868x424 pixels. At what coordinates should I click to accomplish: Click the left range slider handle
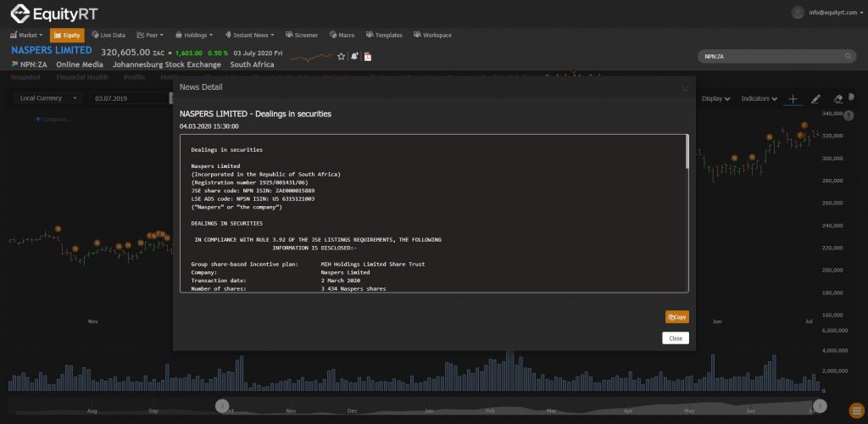coord(222,406)
